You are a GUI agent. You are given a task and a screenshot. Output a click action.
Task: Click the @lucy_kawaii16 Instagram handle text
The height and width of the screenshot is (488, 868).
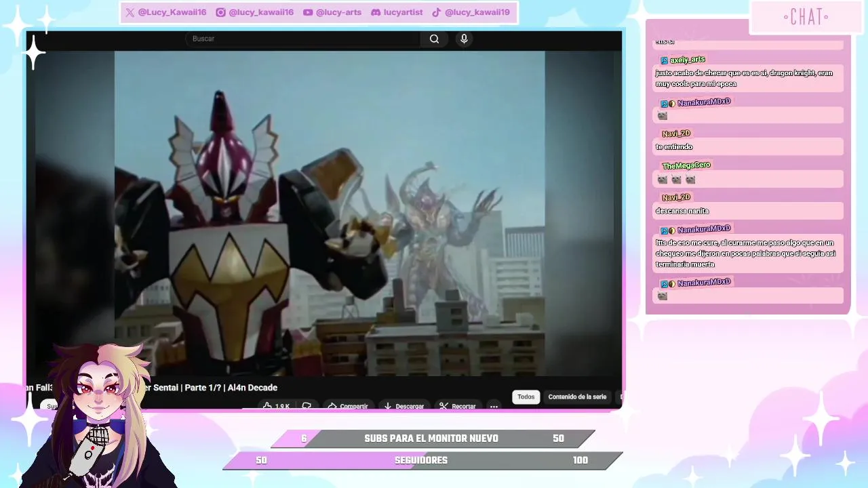261,12
